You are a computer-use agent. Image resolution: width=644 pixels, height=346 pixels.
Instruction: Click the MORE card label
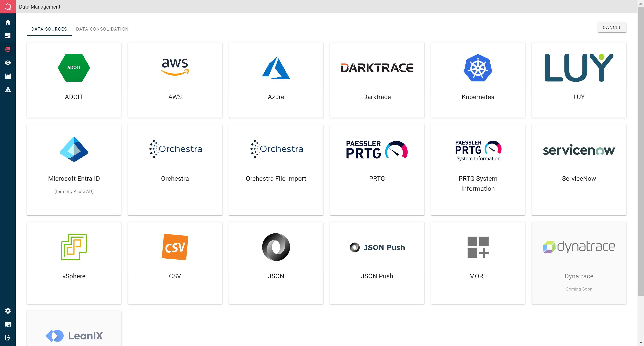pos(478,276)
